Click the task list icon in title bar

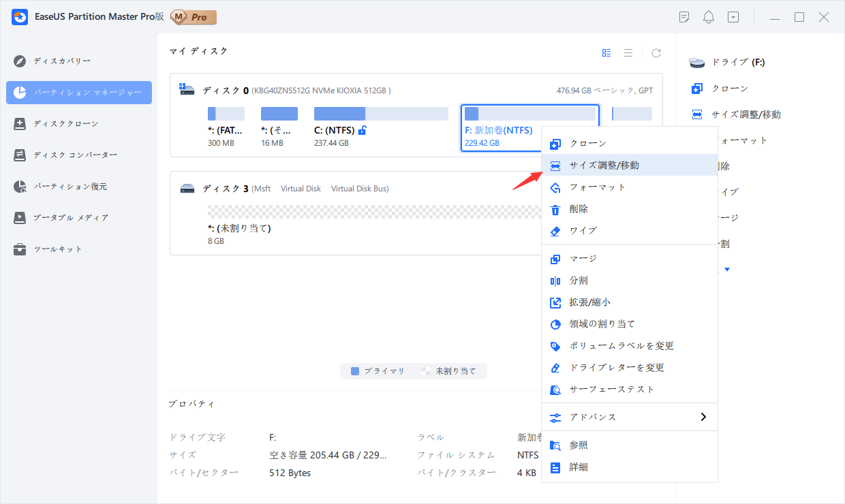(684, 17)
